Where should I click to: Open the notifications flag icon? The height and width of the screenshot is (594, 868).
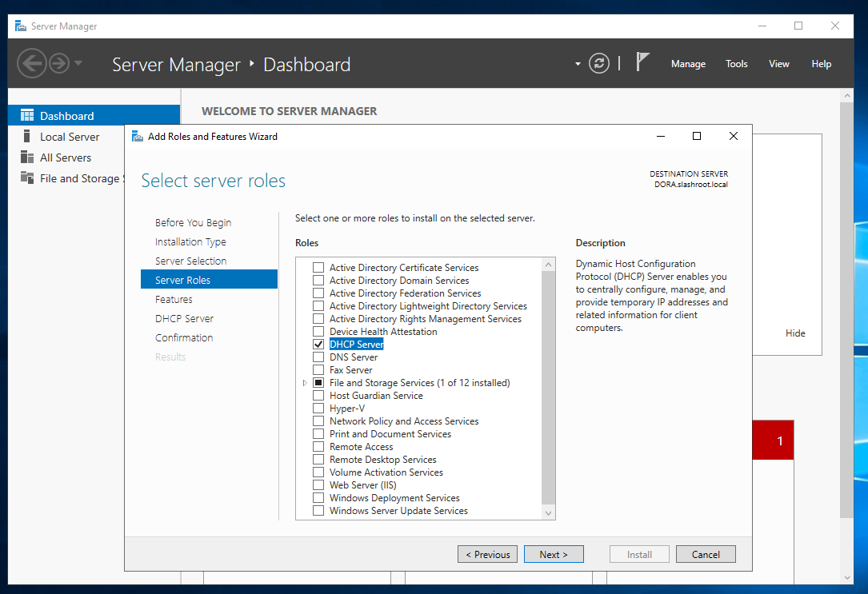pyautogui.click(x=642, y=62)
